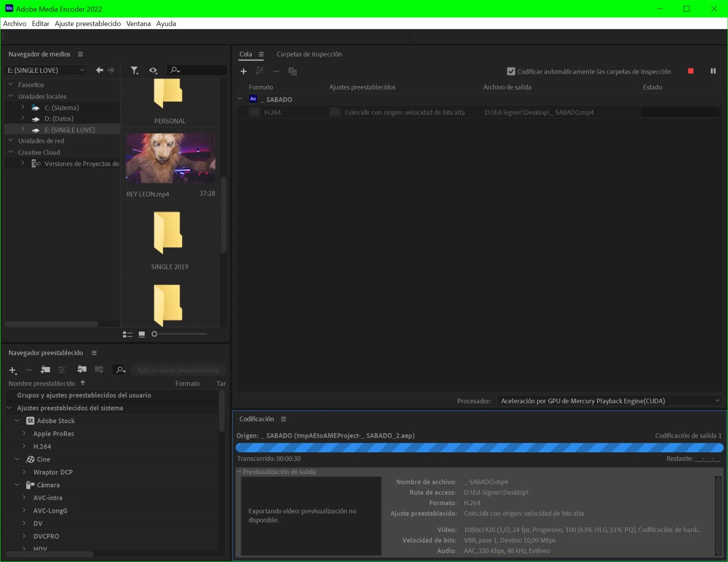Open the E: (SINGLE LOVE) drive dropdown
The width and height of the screenshot is (728, 562).
(46, 71)
